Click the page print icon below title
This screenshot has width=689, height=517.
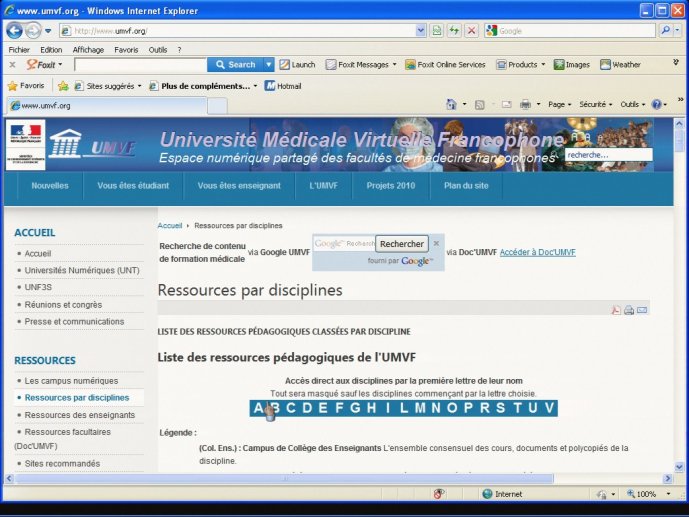coord(629,310)
